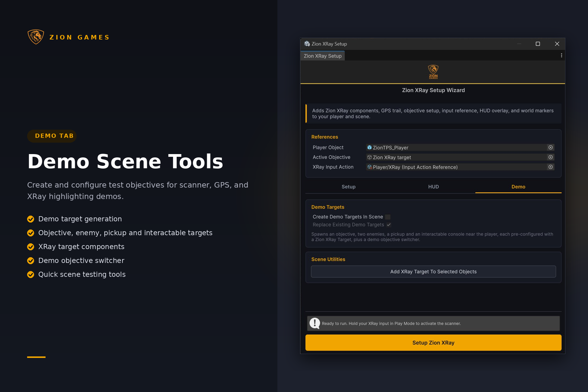Viewport: 588px width, 392px height.
Task: Click the Demo Targets section heading
Action: (x=327, y=207)
